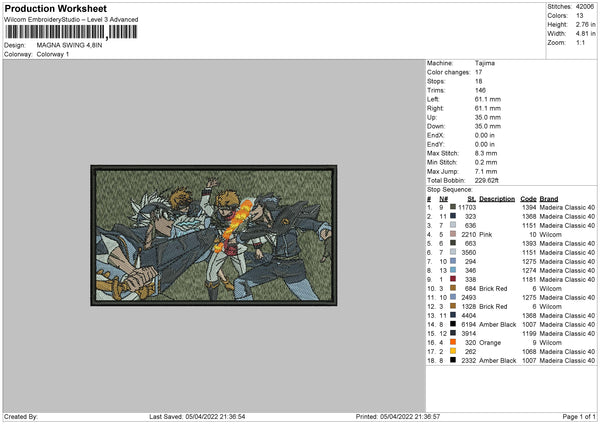Screen dimensions: 600x424
Task: Click the 'Colorway 1' value
Action: pos(53,54)
